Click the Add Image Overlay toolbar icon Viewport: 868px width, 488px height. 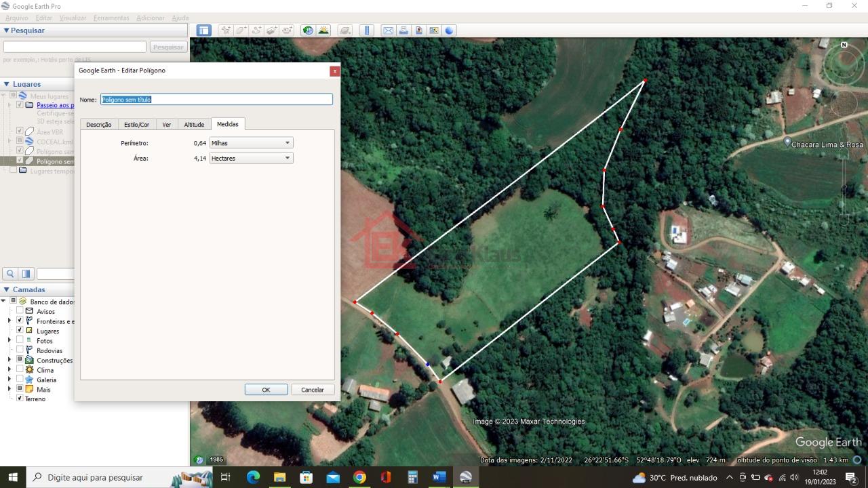pyautogui.click(x=272, y=30)
